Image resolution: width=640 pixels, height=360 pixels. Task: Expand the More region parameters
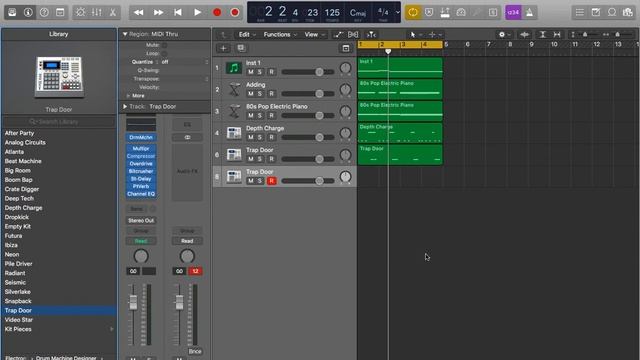pyautogui.click(x=128, y=96)
